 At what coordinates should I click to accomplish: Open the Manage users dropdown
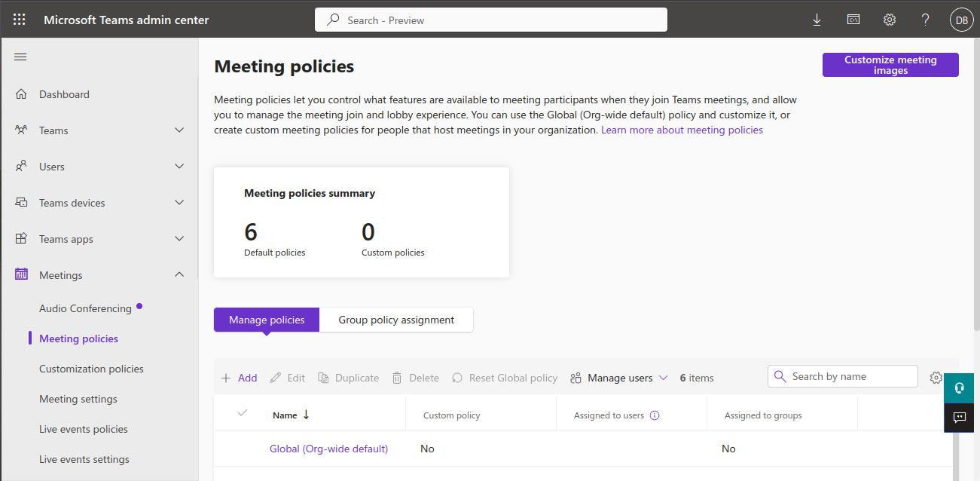click(619, 378)
